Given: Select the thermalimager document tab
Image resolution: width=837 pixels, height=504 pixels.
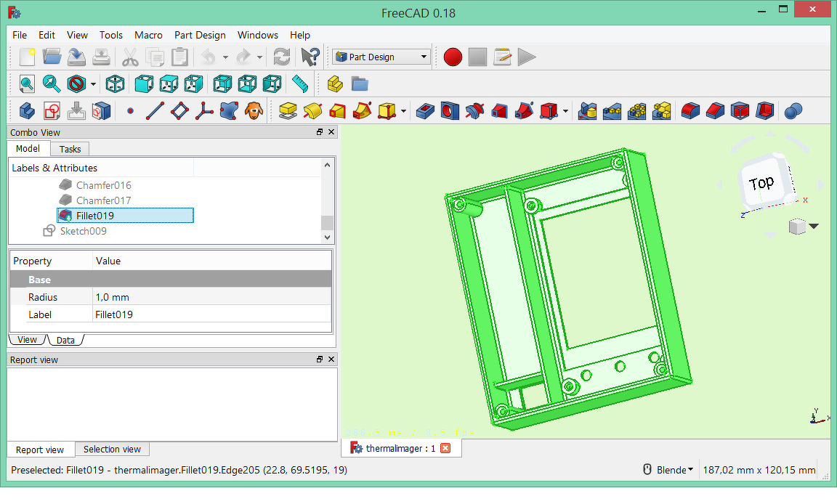Looking at the screenshot, I should [x=400, y=448].
